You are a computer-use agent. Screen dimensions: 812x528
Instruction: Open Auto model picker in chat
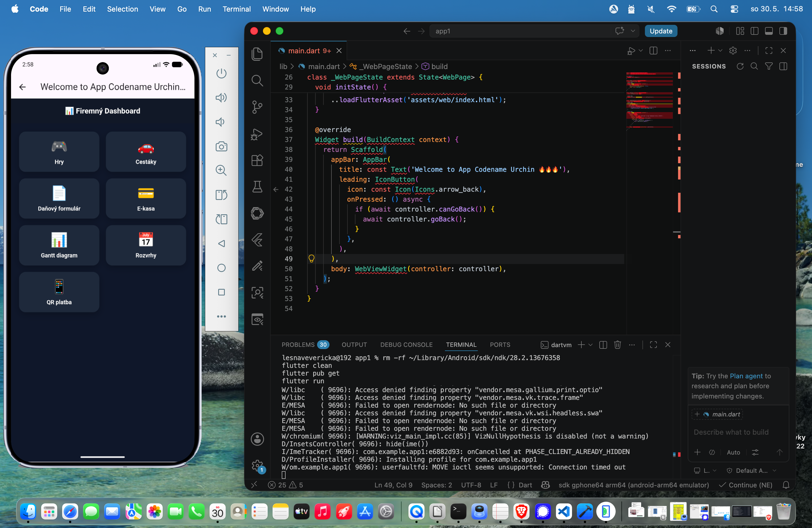click(x=733, y=452)
